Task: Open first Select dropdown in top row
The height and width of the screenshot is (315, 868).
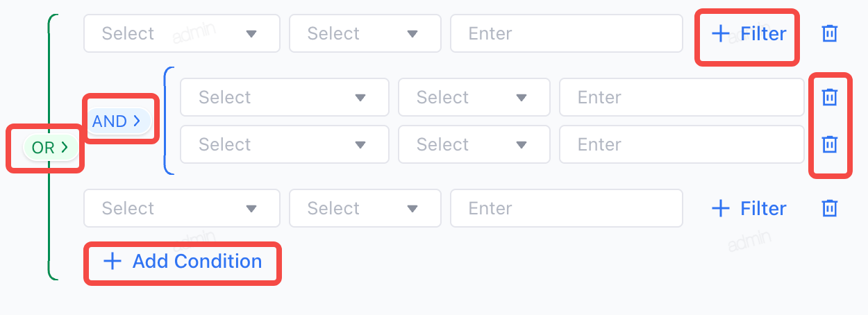Action: [x=182, y=33]
